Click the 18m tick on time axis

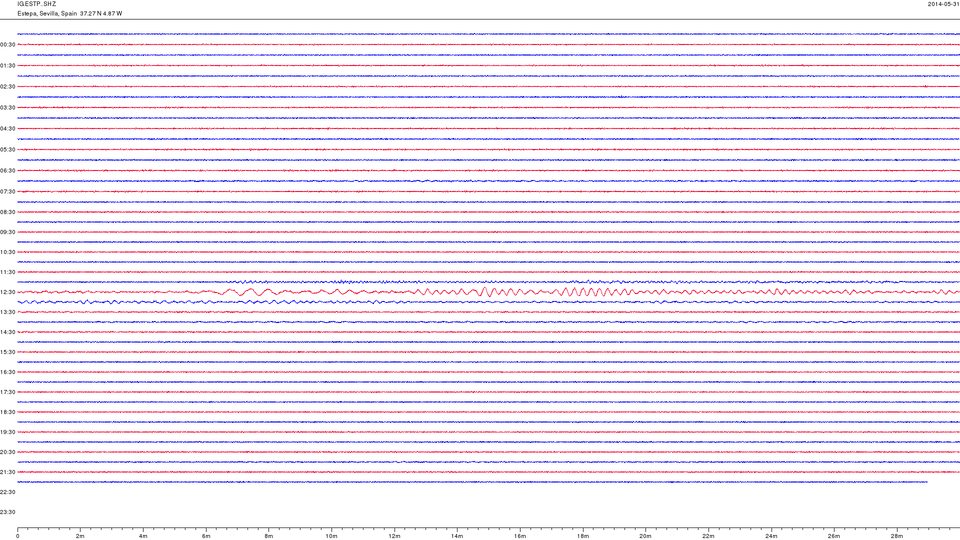(583, 536)
